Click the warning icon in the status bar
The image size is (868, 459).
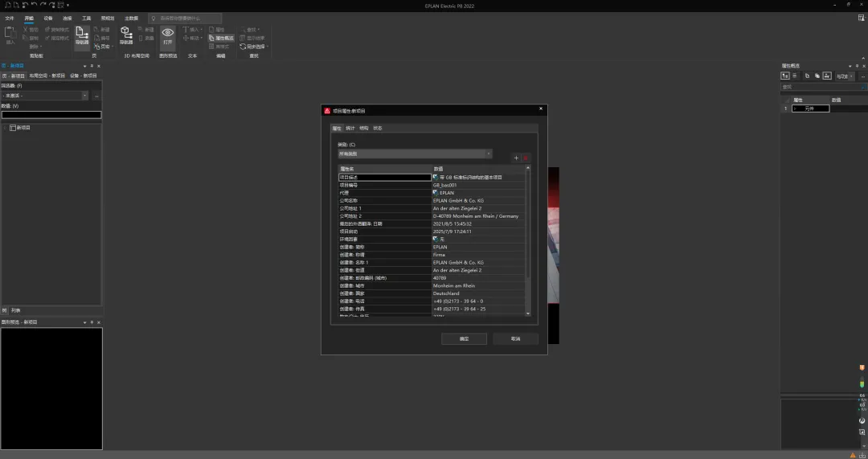click(x=853, y=455)
